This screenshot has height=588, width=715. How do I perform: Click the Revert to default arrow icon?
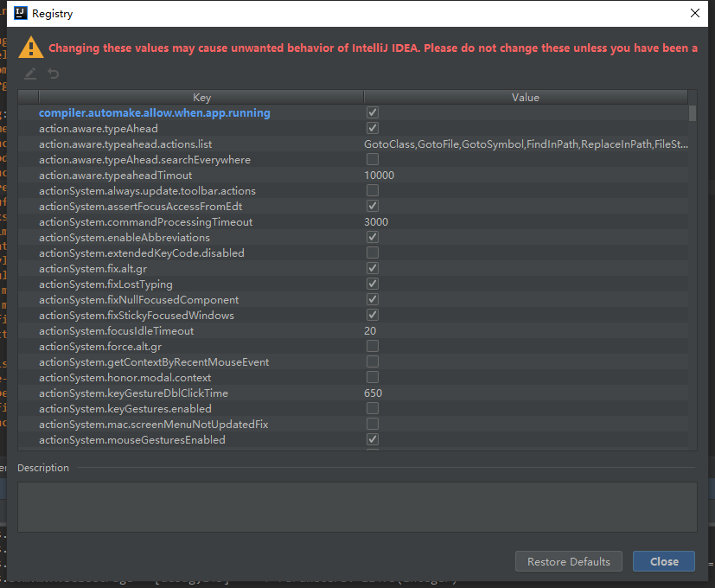54,73
